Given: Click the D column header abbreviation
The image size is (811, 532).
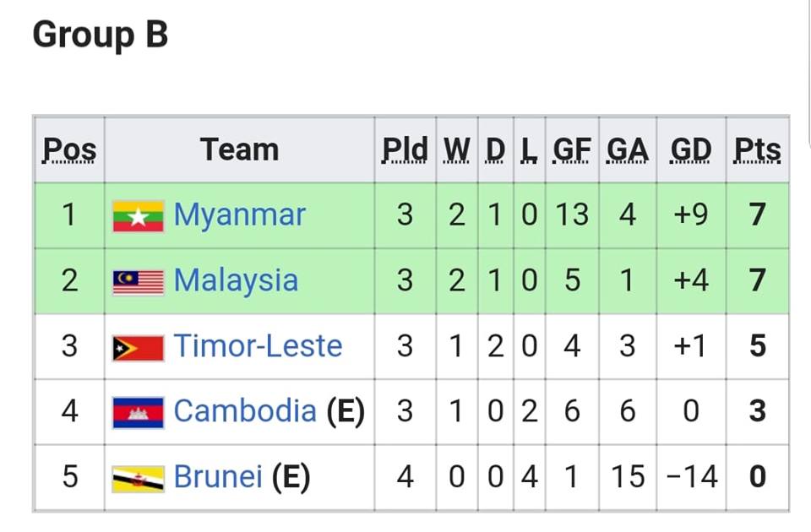Looking at the screenshot, I should pyautogui.click(x=495, y=150).
